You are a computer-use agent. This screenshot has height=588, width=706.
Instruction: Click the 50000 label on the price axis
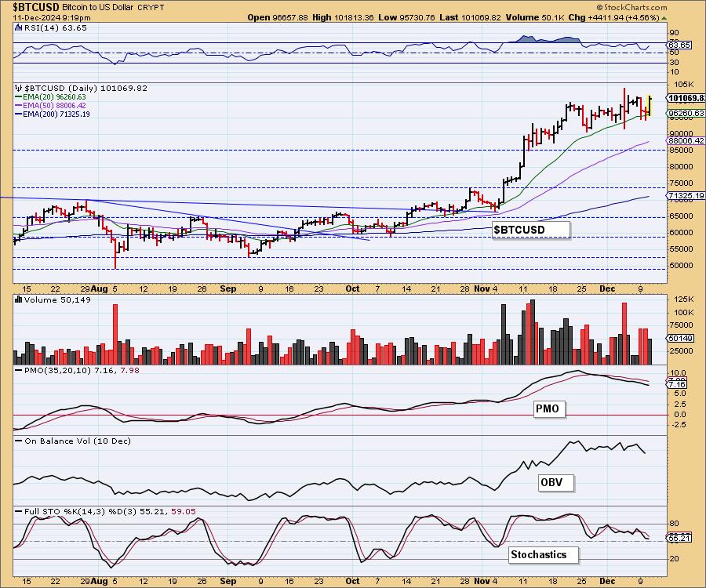tap(681, 266)
